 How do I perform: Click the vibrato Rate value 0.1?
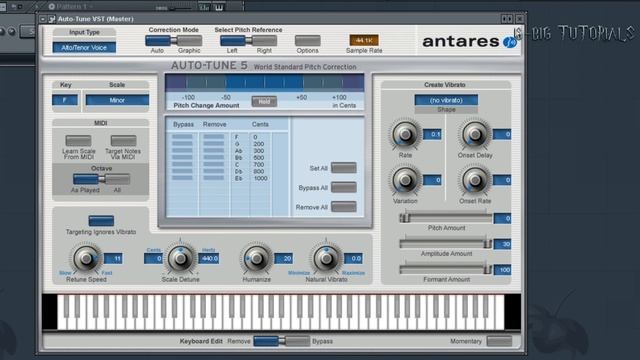click(432, 134)
